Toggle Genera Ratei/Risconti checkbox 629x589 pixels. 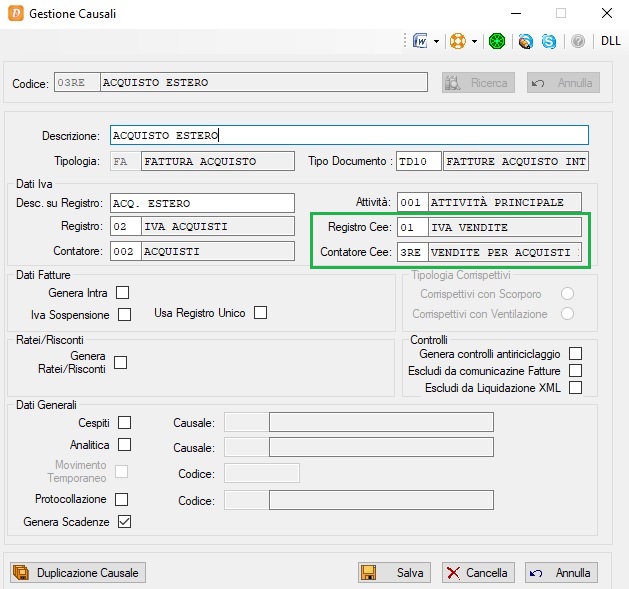click(120, 362)
